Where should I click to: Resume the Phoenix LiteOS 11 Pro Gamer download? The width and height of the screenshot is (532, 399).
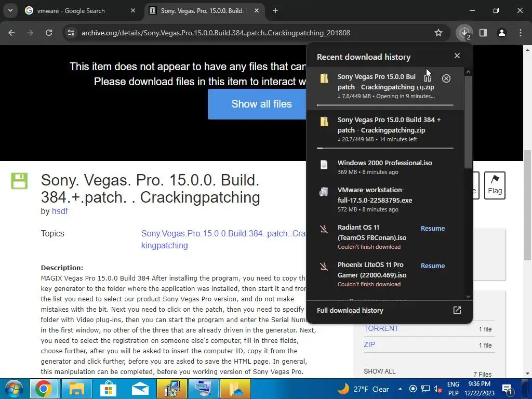pos(433,265)
